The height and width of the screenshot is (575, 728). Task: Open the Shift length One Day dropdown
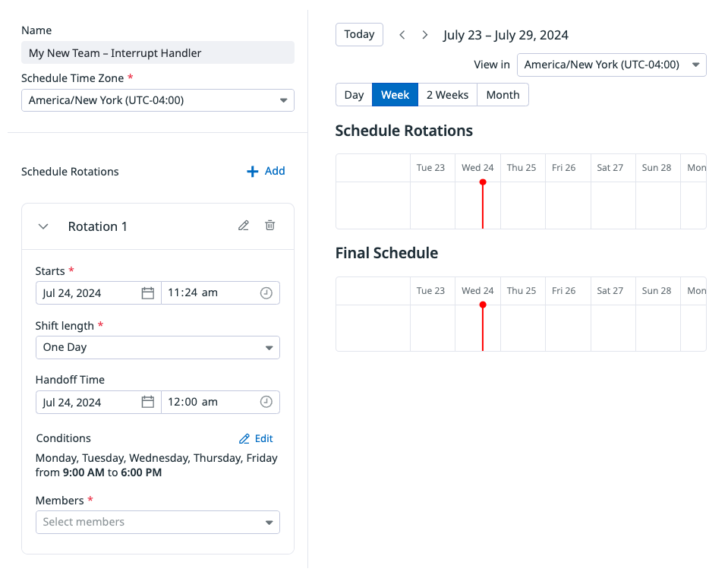coord(158,347)
